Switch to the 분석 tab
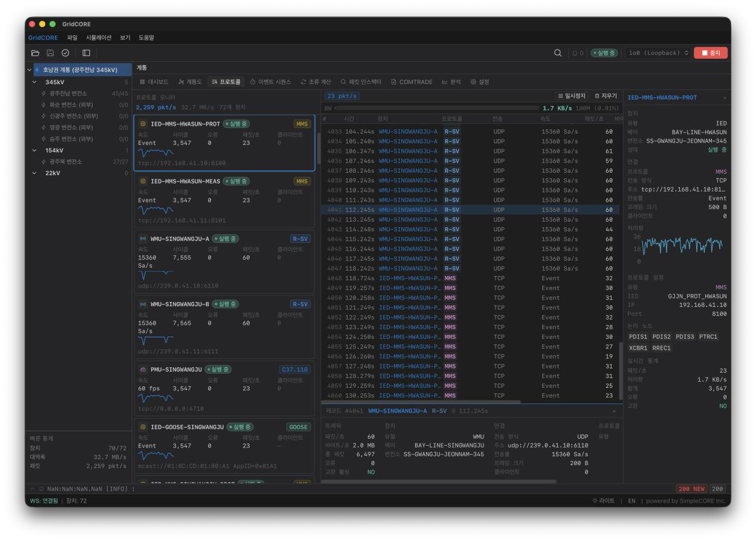The height and width of the screenshot is (540, 756). [451, 82]
